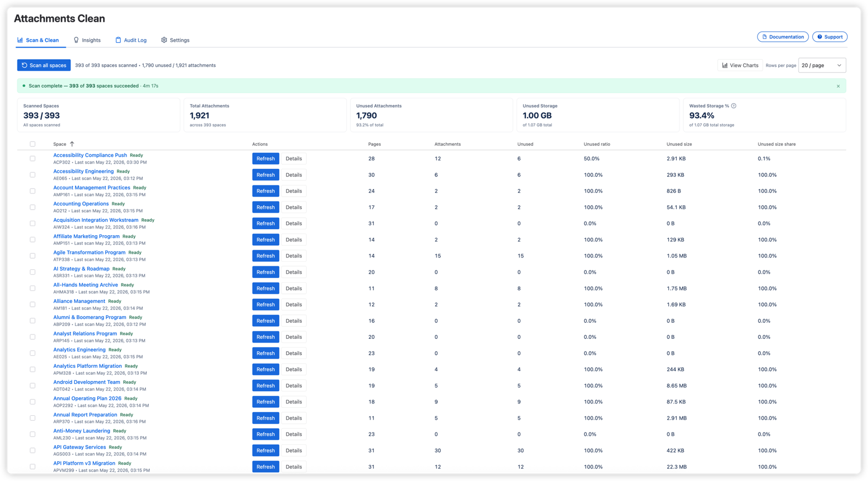Click the sort arrow next to Space header
Screen dimensions: 868x481
click(x=72, y=144)
